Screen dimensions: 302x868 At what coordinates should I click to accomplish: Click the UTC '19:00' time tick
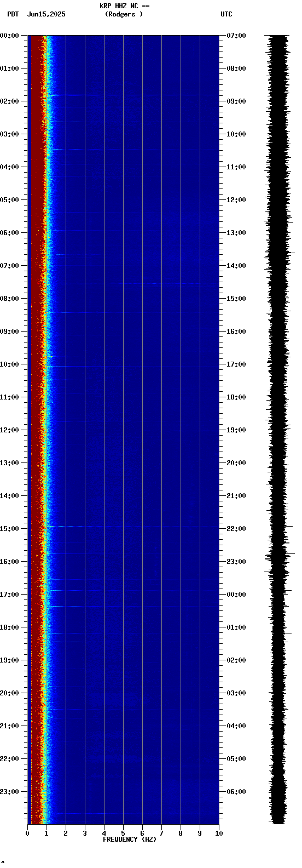[236, 430]
